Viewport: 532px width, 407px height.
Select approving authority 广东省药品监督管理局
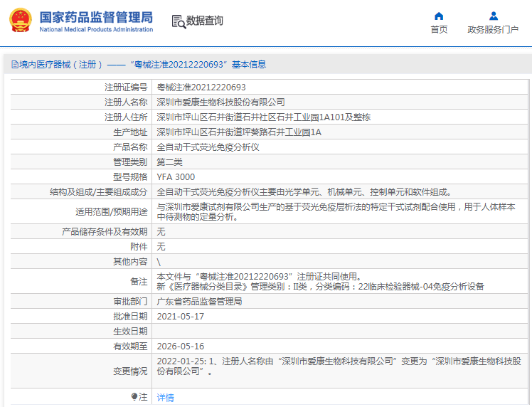199,302
